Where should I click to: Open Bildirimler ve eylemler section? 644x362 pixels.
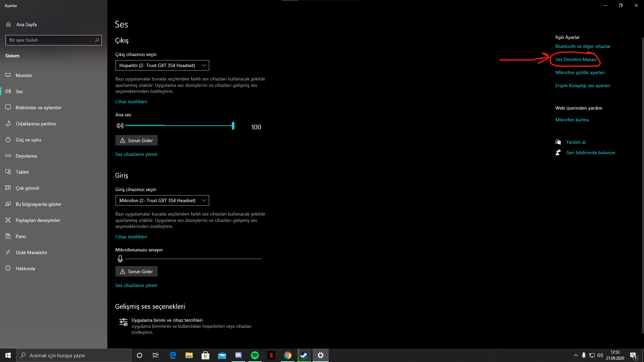pos(39,108)
